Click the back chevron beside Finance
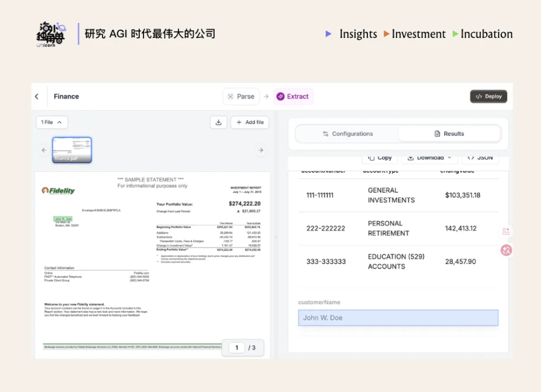This screenshot has width=541, height=392. tap(37, 96)
